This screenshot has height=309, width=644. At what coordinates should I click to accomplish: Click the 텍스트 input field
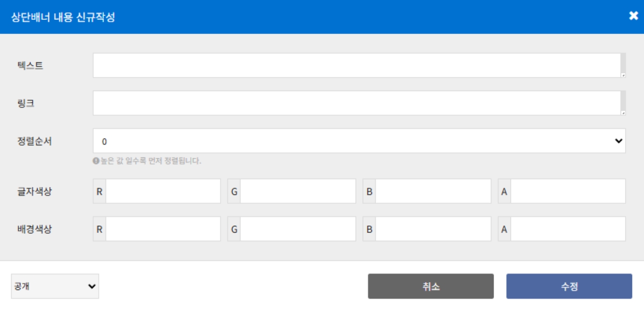[359, 65]
